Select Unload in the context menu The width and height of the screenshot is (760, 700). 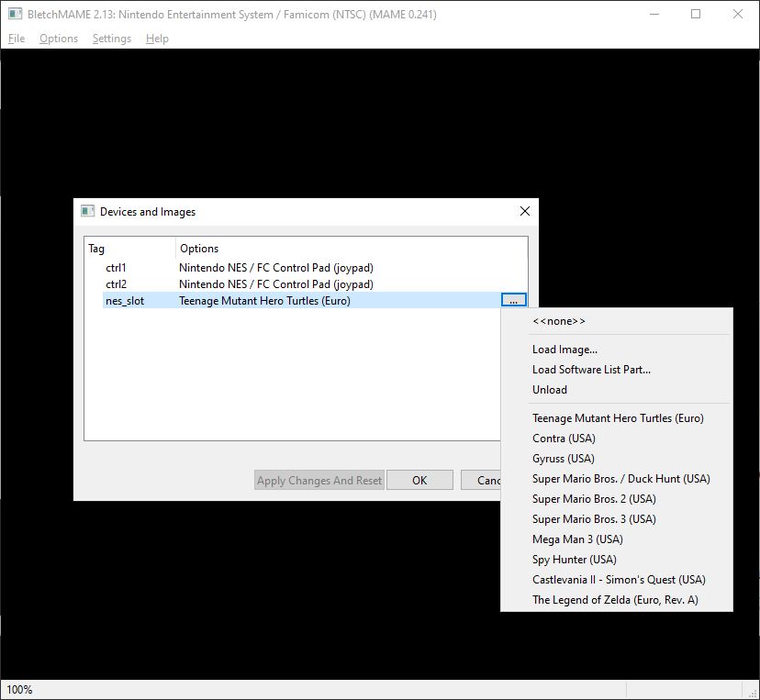[x=617, y=390]
